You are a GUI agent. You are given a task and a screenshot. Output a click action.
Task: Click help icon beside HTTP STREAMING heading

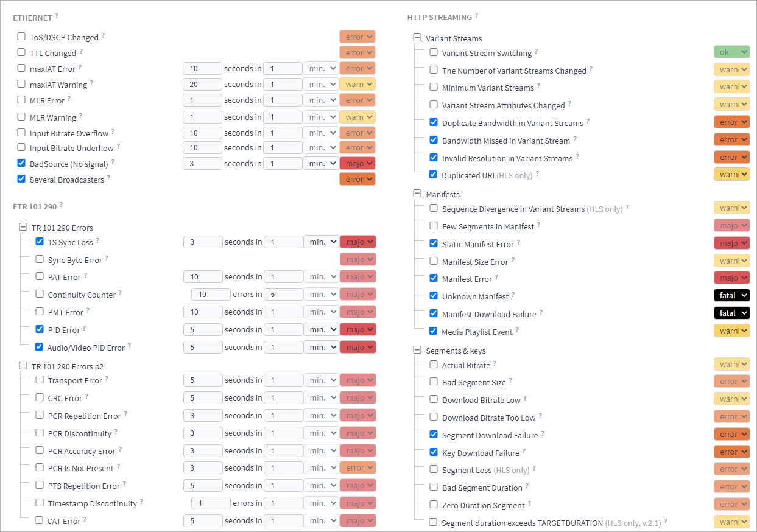(x=476, y=15)
